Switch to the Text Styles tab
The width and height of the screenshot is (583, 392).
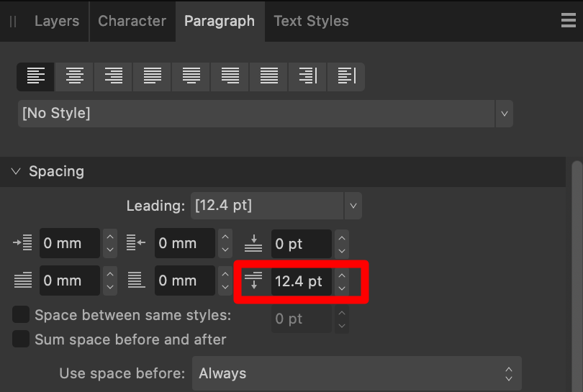311,21
